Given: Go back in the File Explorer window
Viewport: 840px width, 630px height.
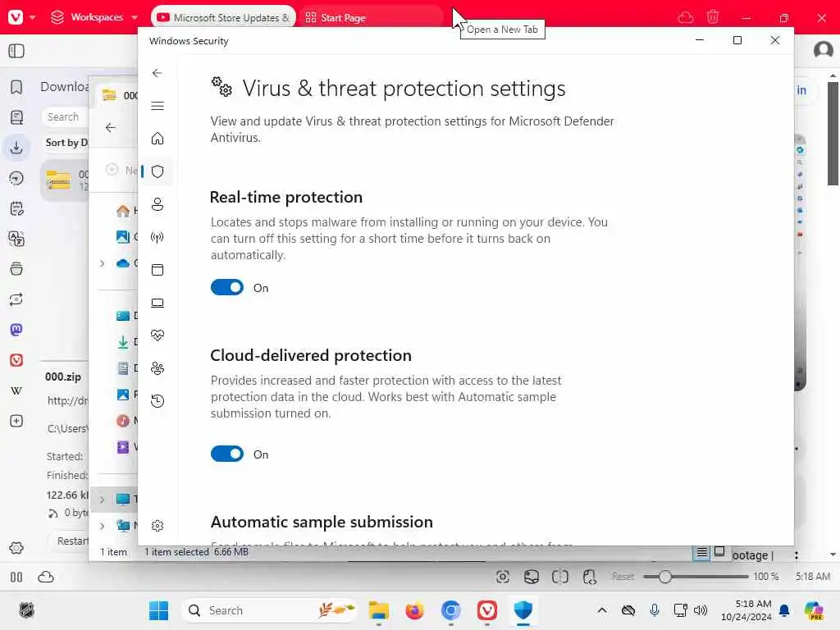Looking at the screenshot, I should pos(111,127).
